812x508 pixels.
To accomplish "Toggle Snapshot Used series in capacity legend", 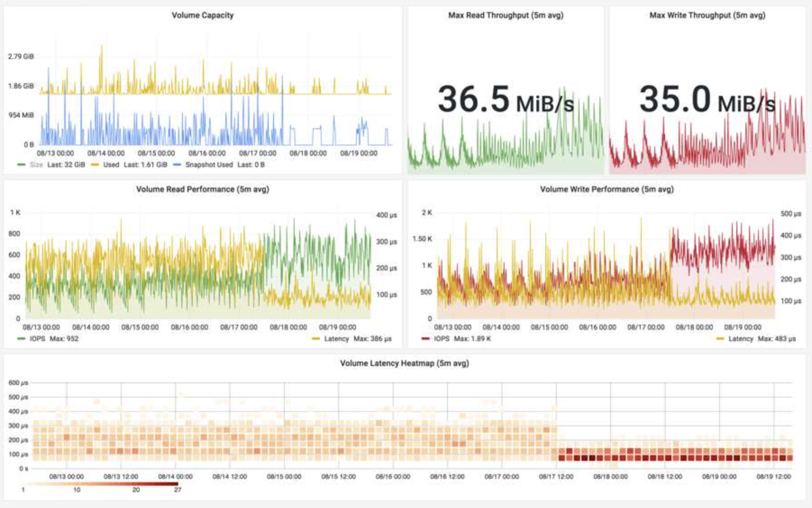I will [209, 165].
